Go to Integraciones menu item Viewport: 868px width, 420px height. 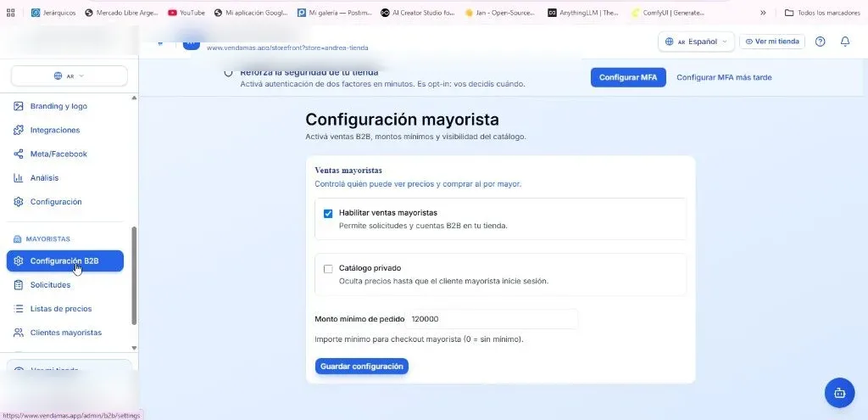click(x=65, y=130)
